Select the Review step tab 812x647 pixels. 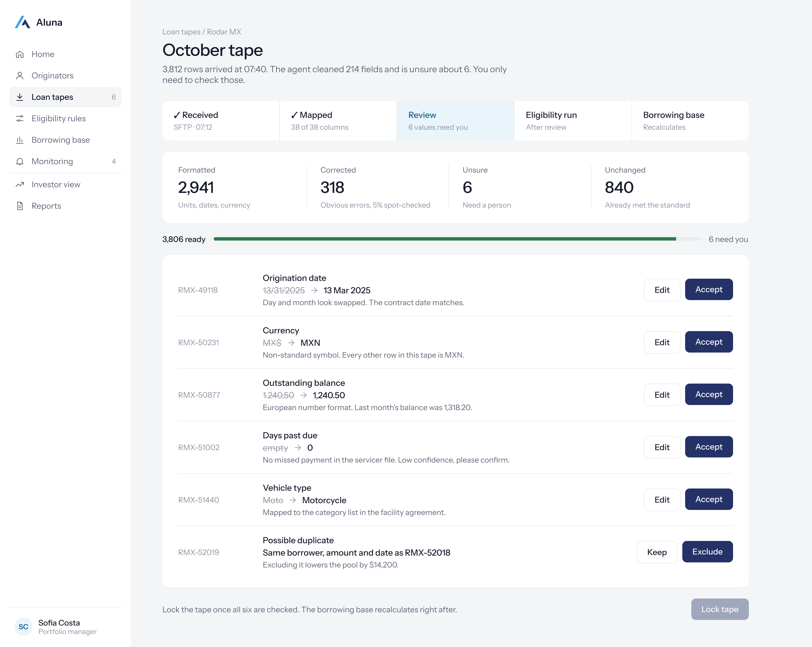(x=455, y=121)
